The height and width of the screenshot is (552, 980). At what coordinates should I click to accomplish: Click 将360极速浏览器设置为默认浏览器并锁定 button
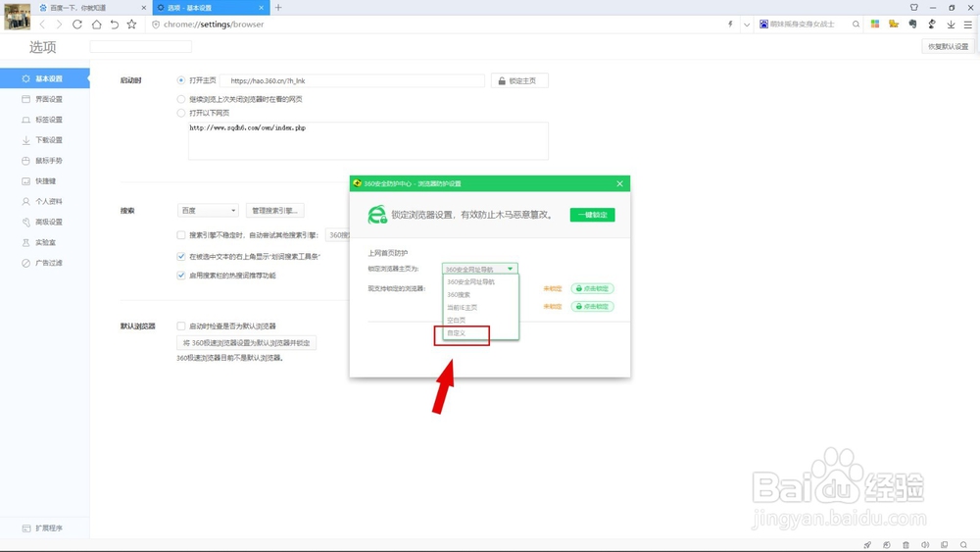click(x=246, y=342)
